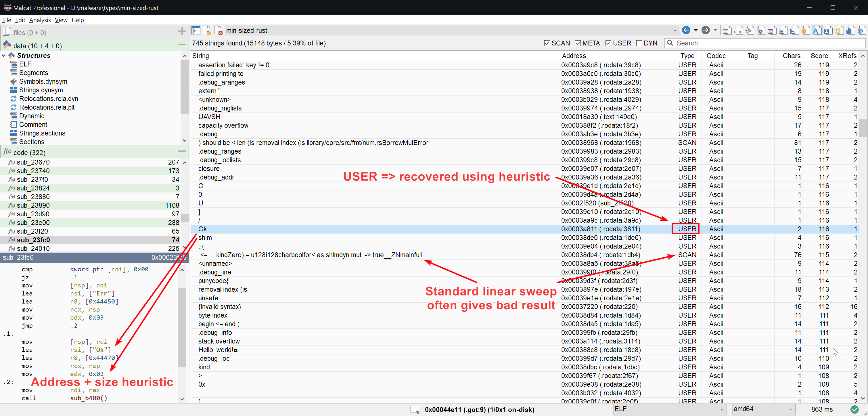Close the current file with the red X icon

pos(218,31)
